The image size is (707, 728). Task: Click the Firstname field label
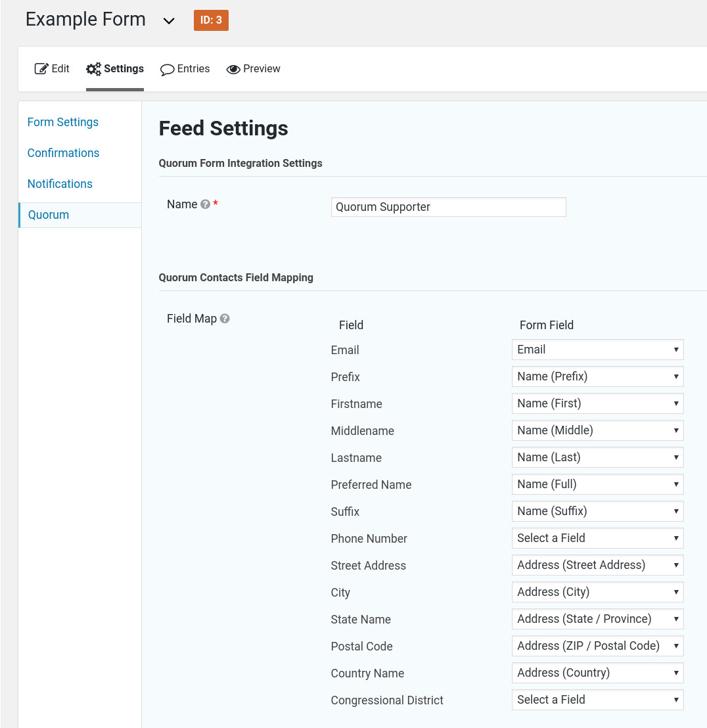[357, 404]
